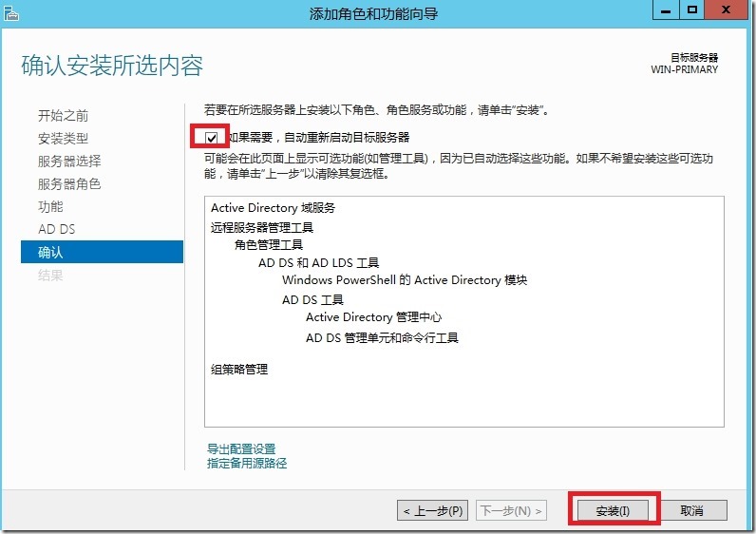The image size is (756, 534).
Task: Toggle the 自动重新启动目标服务器 checkbox
Action: pyautogui.click(x=211, y=138)
